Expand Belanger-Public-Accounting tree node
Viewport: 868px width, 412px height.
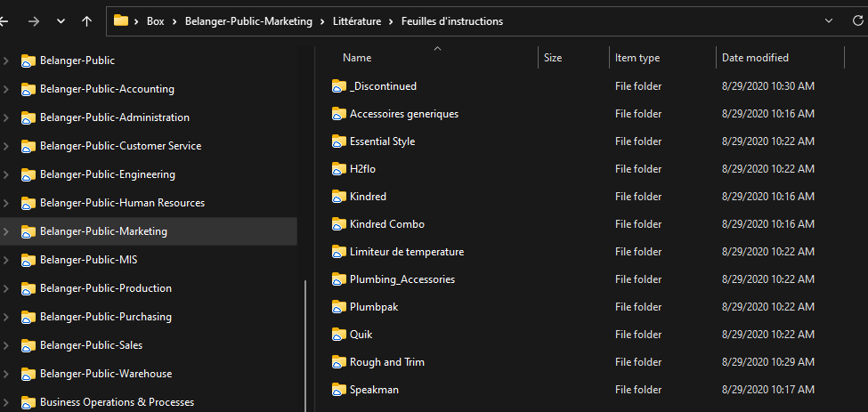(5, 89)
